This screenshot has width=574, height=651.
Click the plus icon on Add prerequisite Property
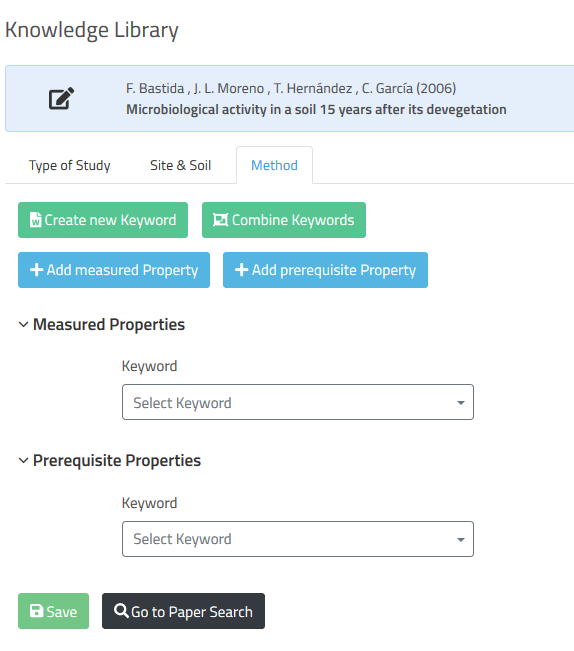click(242, 270)
